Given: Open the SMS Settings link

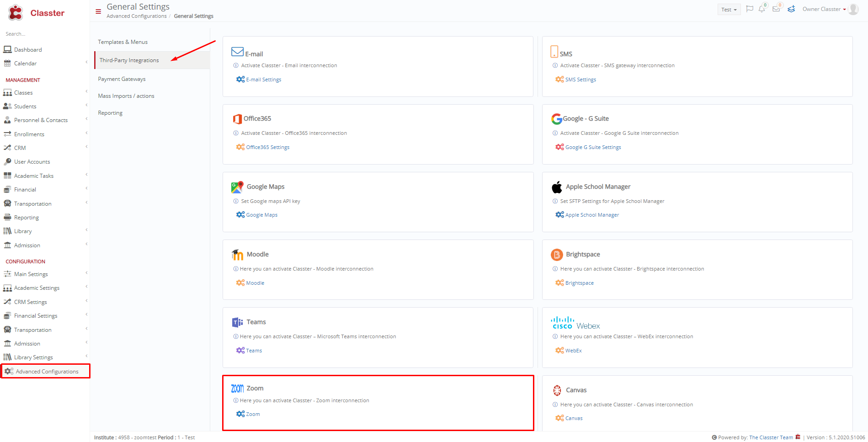Looking at the screenshot, I should point(580,80).
